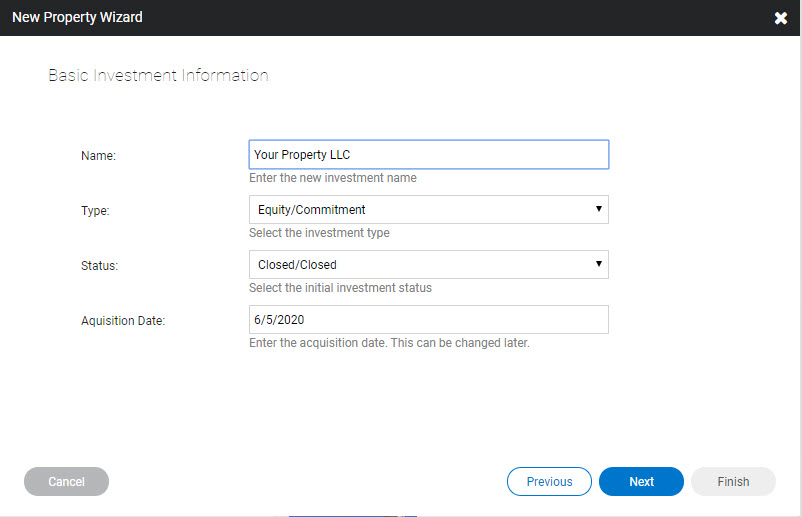
Task: Click the 'Aquisition Date:' label
Action: (x=123, y=321)
